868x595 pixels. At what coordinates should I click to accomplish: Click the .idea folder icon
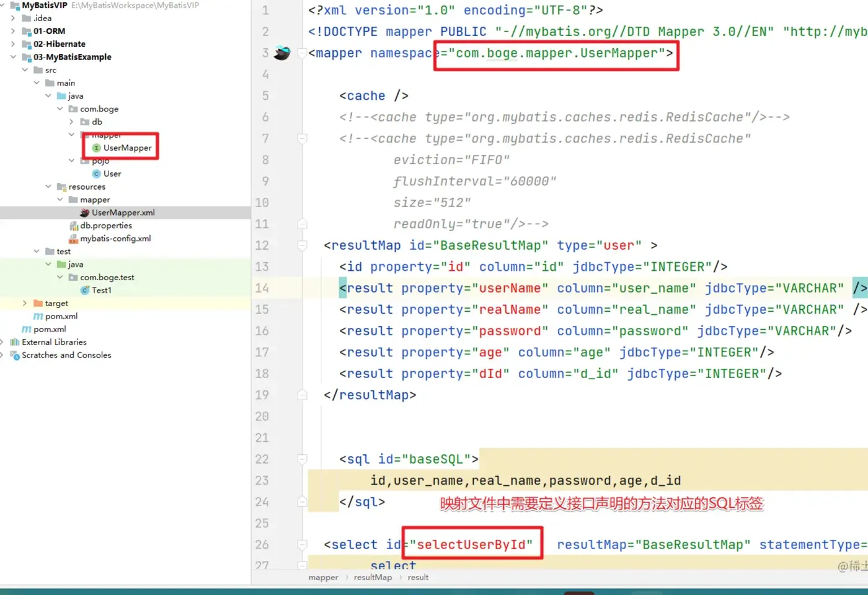pyautogui.click(x=27, y=19)
